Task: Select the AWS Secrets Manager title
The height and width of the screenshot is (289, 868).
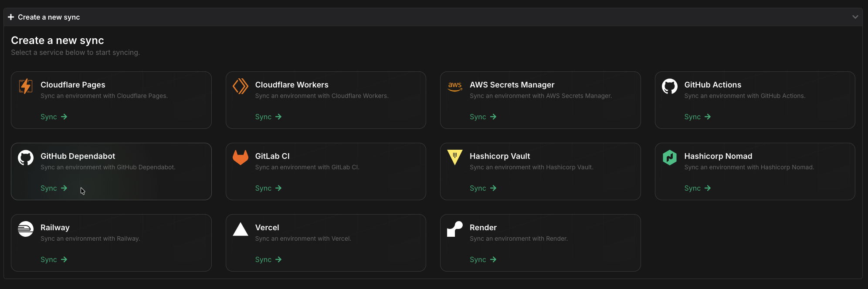Action: pos(512,85)
